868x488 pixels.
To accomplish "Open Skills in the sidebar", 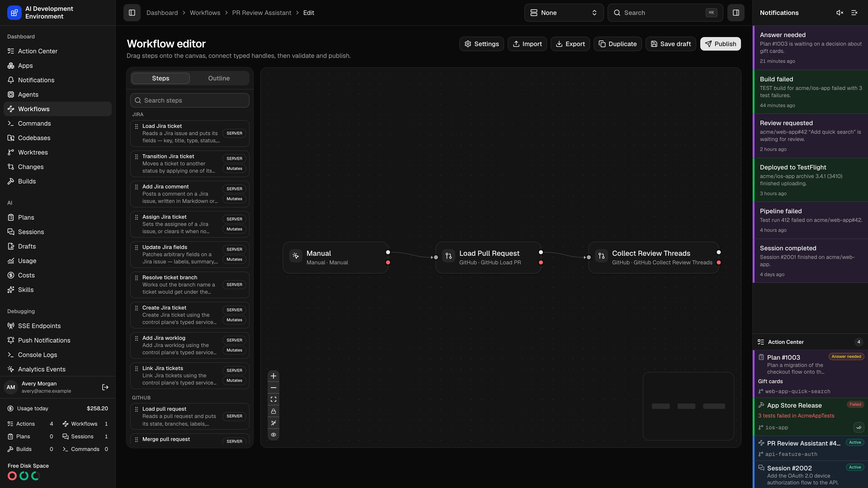I will (x=58, y=290).
